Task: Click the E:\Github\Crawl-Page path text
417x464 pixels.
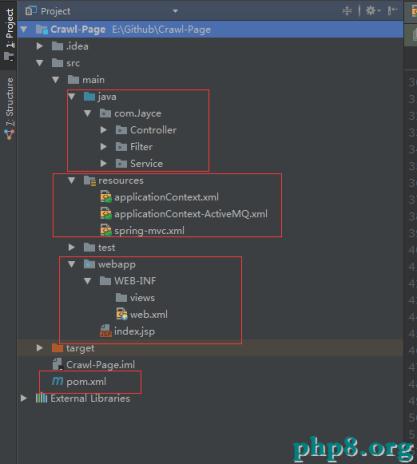Action: click(x=161, y=30)
